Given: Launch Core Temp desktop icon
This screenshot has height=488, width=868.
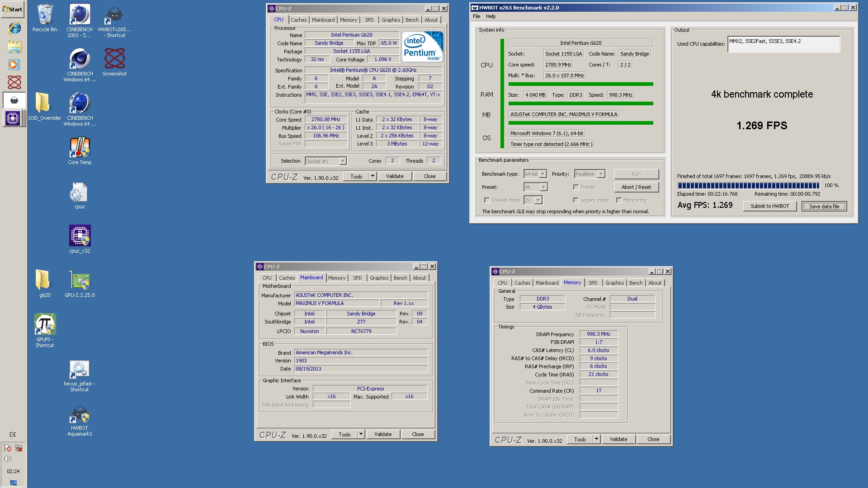Looking at the screenshot, I should click(80, 150).
